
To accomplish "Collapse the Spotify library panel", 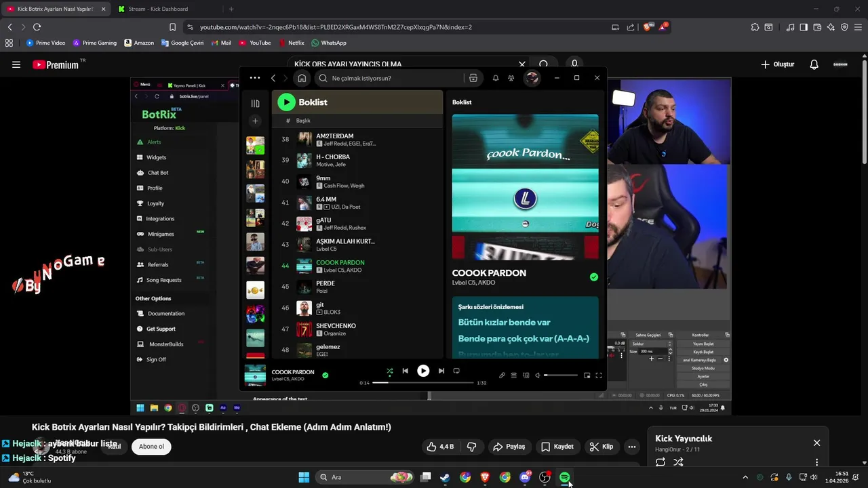I will (x=255, y=103).
